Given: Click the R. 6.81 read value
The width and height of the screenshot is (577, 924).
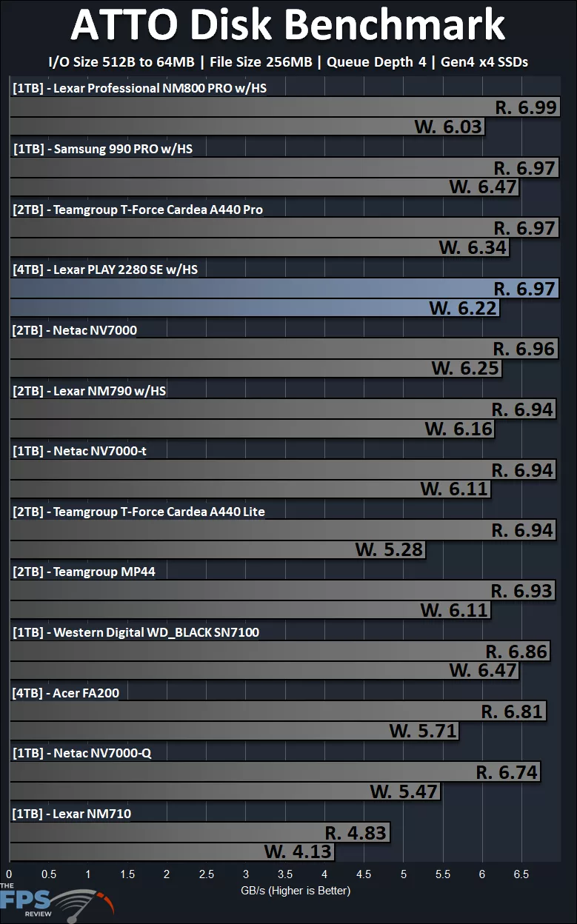Looking at the screenshot, I should tap(513, 712).
